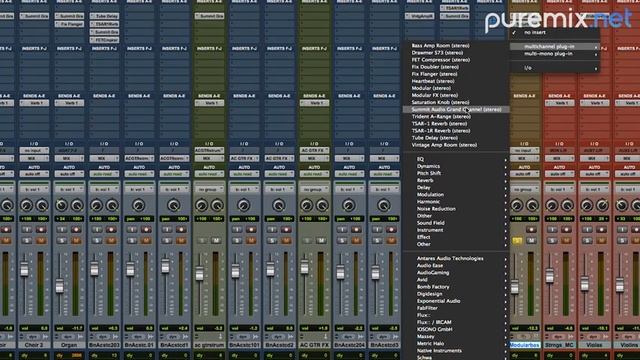The width and height of the screenshot is (640, 360).
Task: Open Choir 2 automation mode selector
Action: pos(34,174)
